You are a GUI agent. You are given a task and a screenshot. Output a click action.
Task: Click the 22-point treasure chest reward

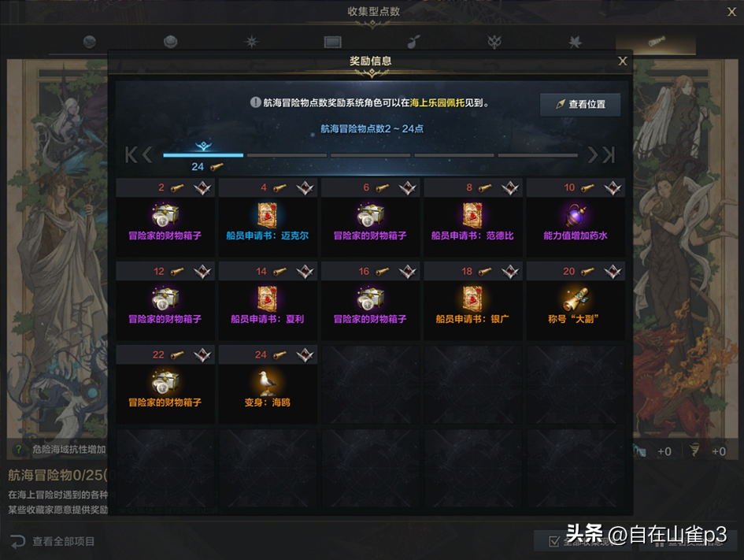[165, 383]
